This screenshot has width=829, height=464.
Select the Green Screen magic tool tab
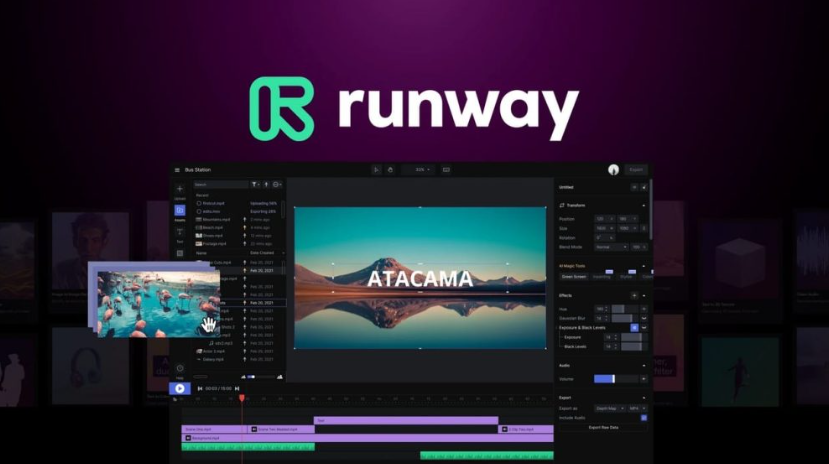(x=574, y=276)
